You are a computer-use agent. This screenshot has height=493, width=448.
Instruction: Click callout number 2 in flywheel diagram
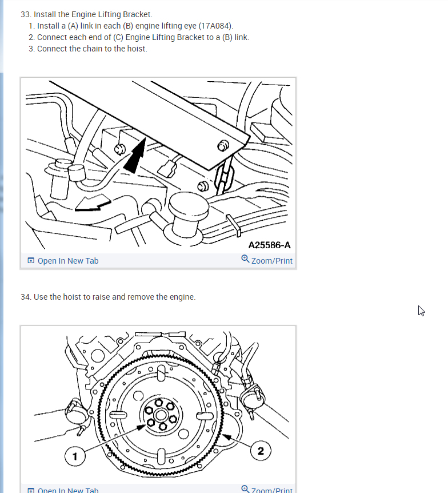[x=261, y=451]
